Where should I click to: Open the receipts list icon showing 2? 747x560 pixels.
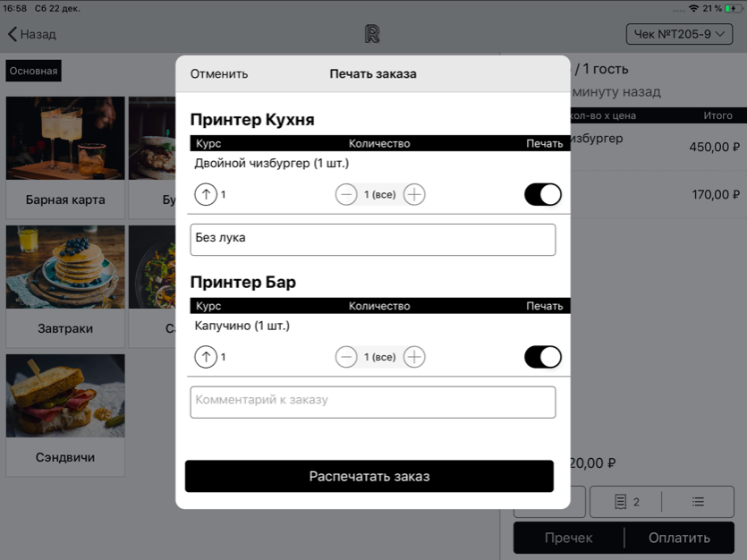tap(626, 502)
